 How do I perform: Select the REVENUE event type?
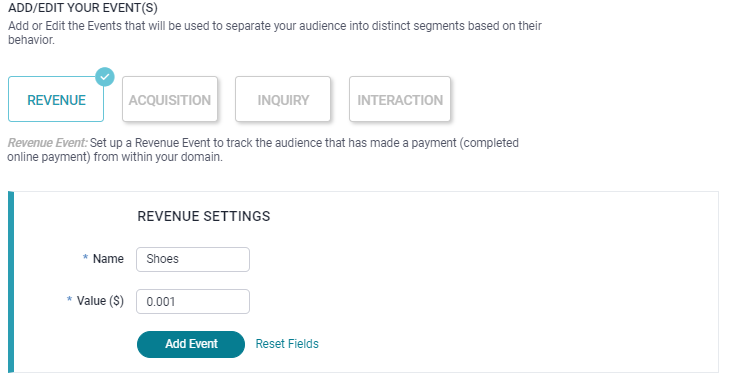coord(56,99)
